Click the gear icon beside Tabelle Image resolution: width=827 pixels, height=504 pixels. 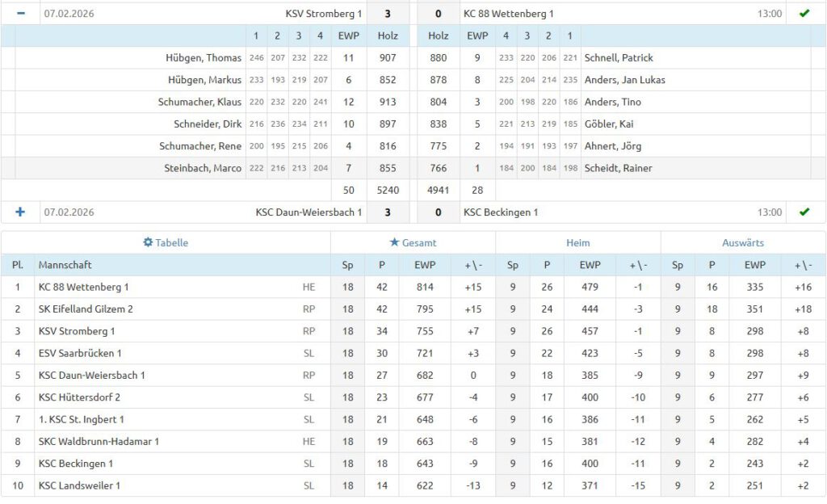coord(147,242)
